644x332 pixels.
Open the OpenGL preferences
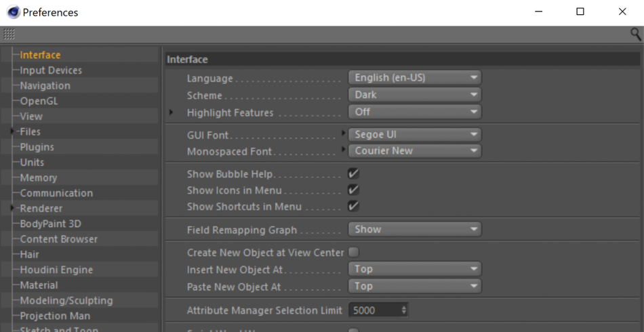pos(39,101)
